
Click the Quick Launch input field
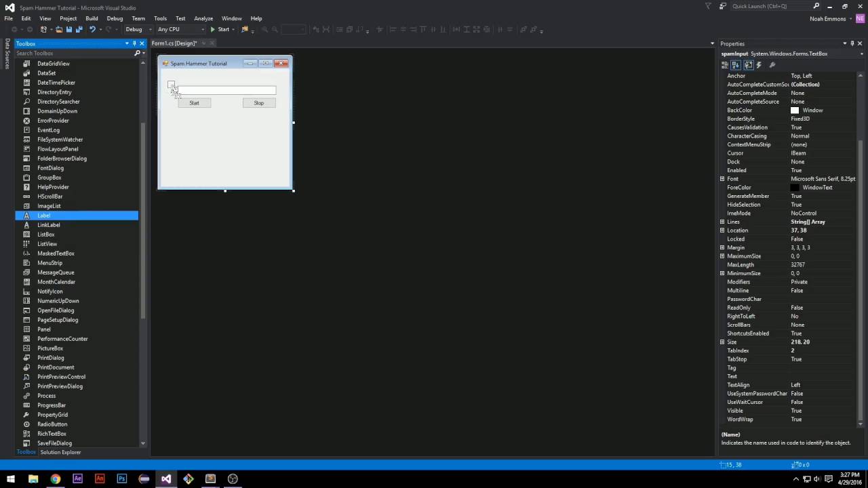pyautogui.click(x=771, y=6)
